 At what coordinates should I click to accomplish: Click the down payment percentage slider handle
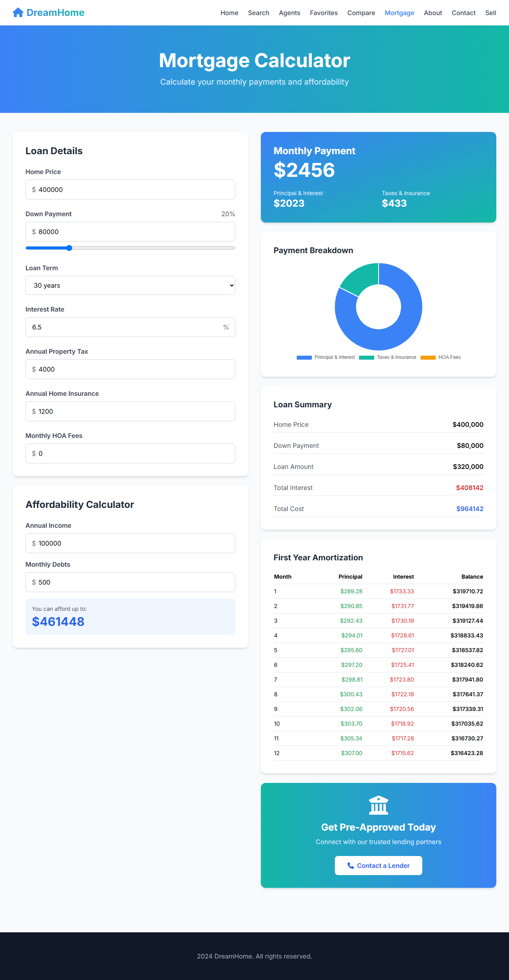(x=69, y=248)
